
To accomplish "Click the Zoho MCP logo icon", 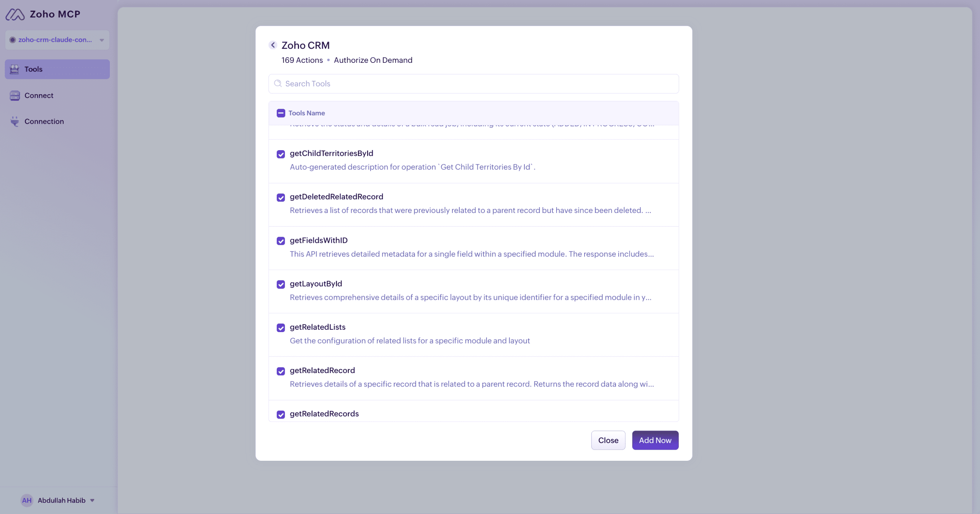I will click(x=15, y=14).
